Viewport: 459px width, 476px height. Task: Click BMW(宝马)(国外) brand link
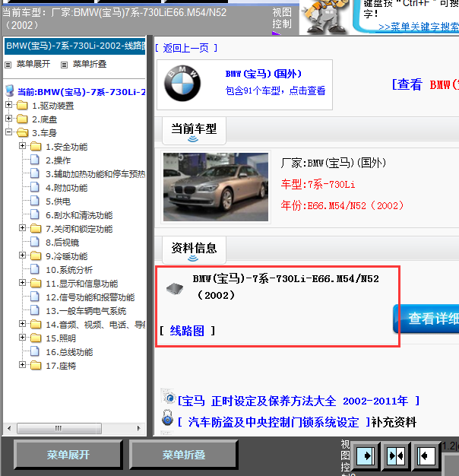(x=264, y=74)
